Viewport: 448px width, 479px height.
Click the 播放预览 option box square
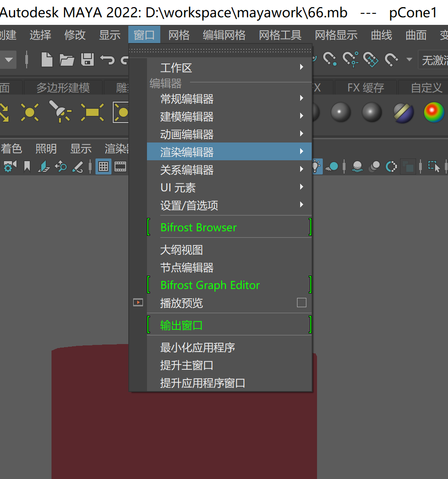pos(301,303)
